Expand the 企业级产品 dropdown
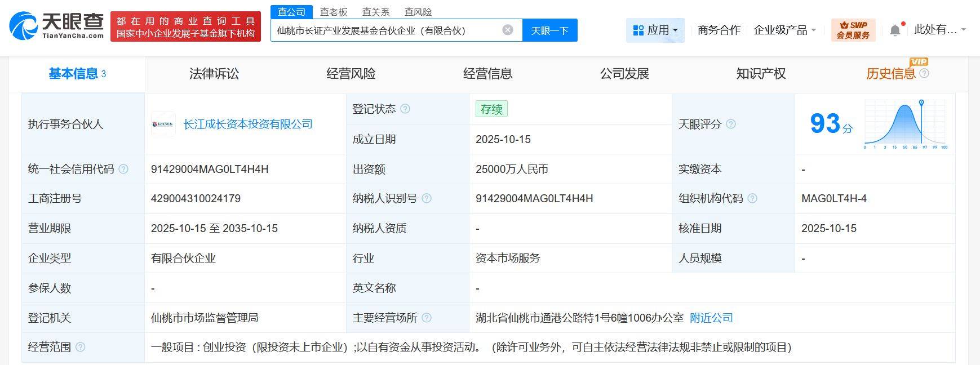980x365 pixels. tap(784, 30)
